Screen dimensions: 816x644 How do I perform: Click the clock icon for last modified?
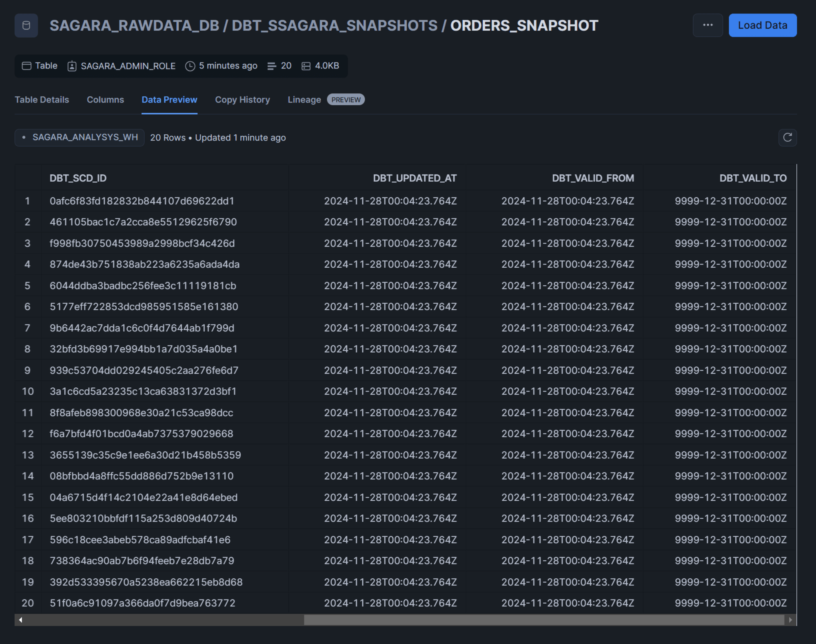[x=190, y=66]
